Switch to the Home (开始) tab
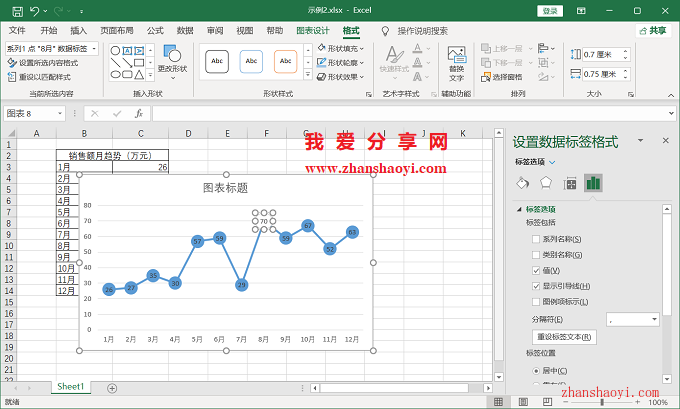680x409 pixels. pos(49,31)
